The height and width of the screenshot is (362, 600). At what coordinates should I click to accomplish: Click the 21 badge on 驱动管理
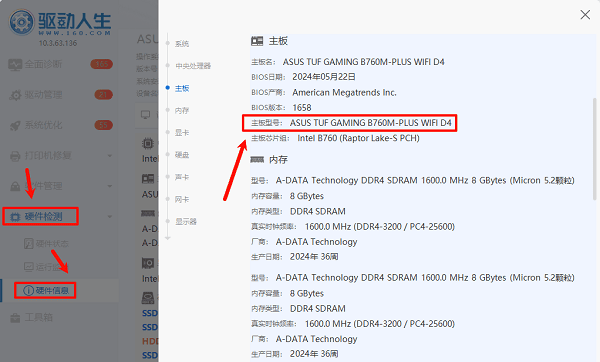[104, 95]
